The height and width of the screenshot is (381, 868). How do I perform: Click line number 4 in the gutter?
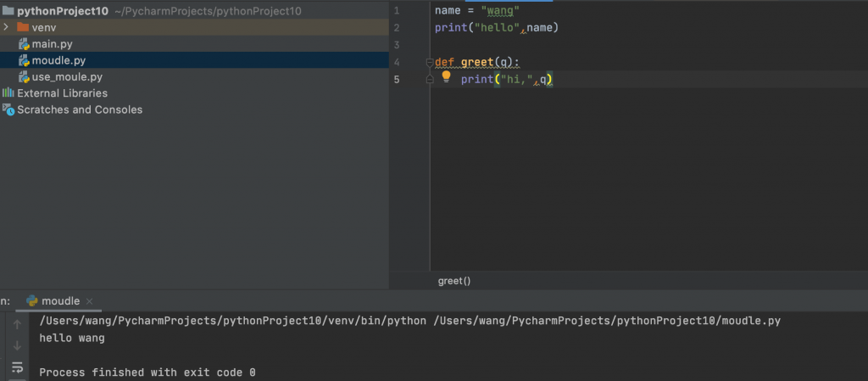click(397, 63)
